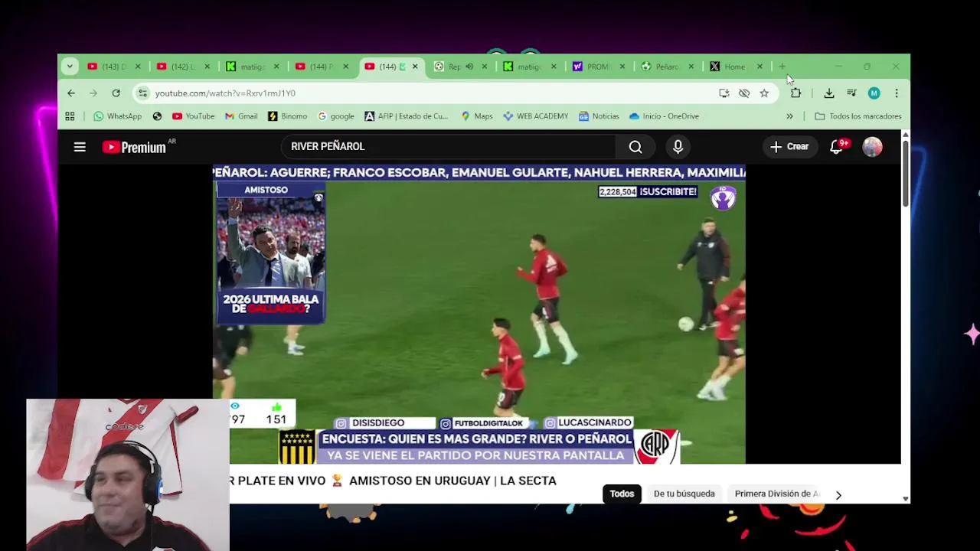Close the active (144) YouTube tab
The height and width of the screenshot is (551, 980).
[x=415, y=67]
